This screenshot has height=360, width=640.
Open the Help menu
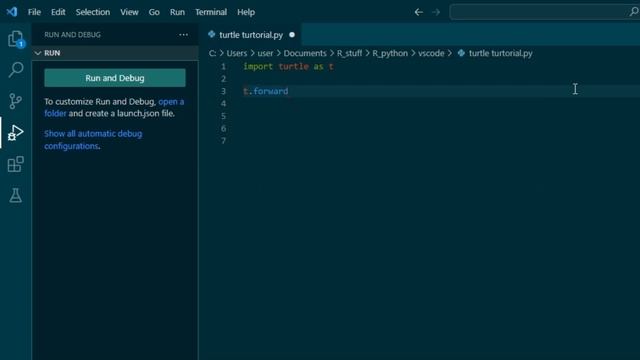(x=246, y=12)
